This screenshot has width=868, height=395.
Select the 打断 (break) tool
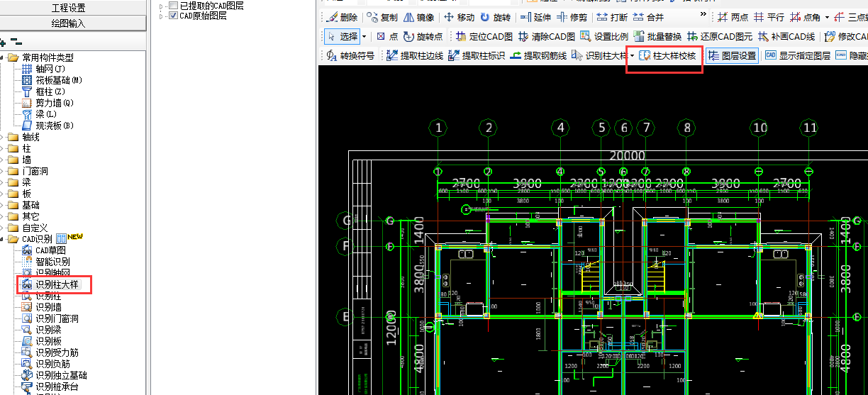[x=611, y=17]
